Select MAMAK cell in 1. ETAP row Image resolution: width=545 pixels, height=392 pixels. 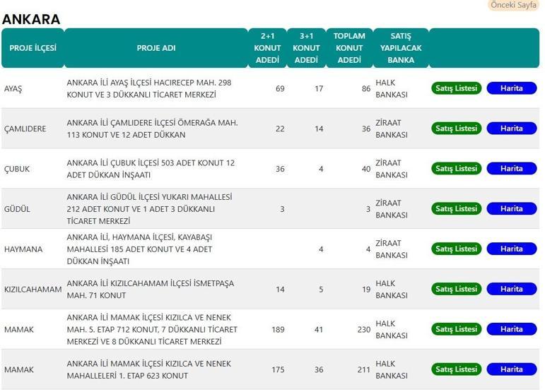coord(19,370)
